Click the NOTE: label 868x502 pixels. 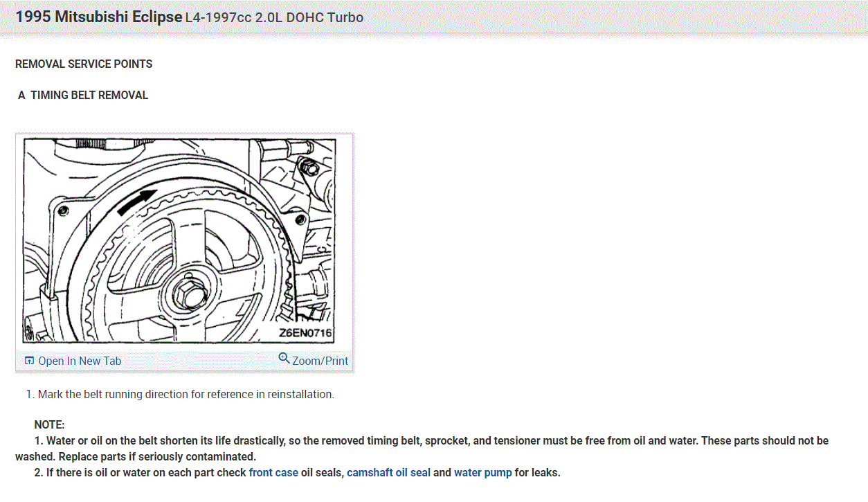click(49, 424)
